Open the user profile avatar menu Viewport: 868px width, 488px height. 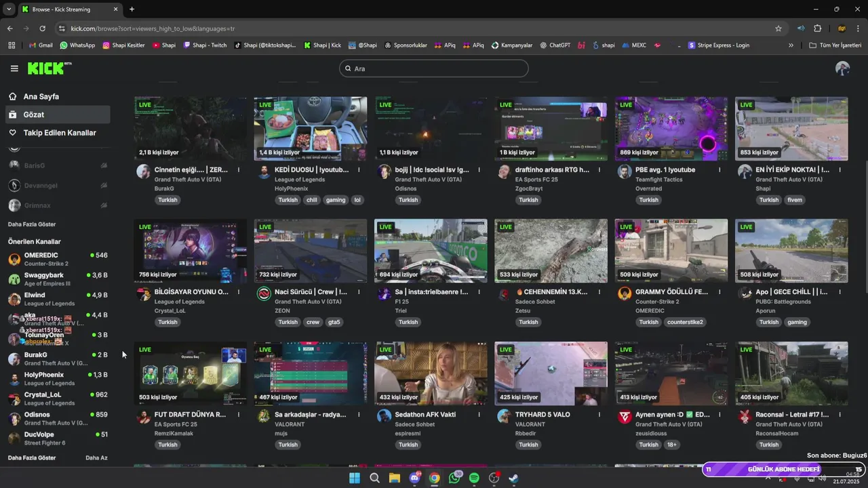(842, 68)
